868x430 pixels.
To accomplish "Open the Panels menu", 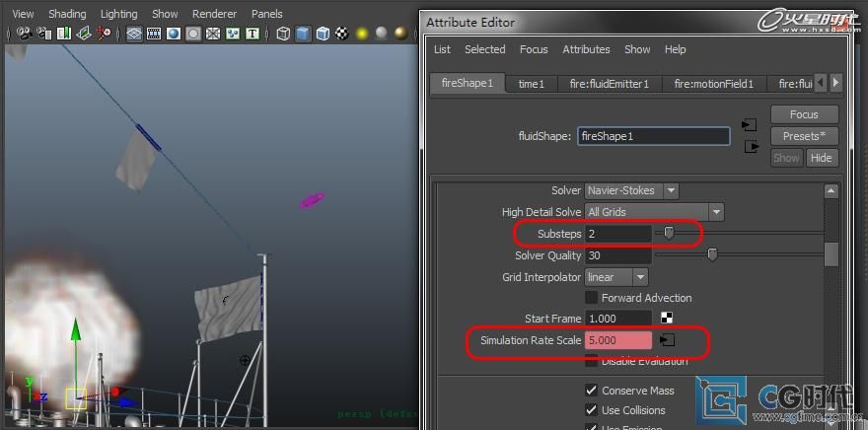I will click(267, 14).
